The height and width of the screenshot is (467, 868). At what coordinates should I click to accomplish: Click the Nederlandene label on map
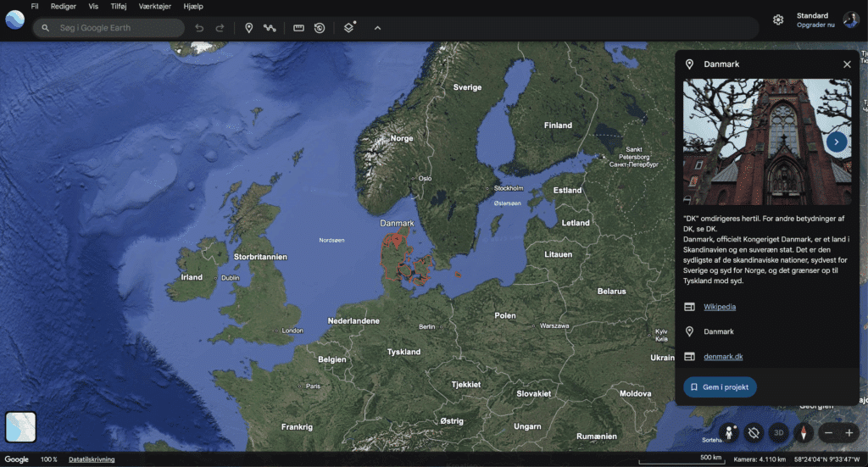tap(353, 321)
